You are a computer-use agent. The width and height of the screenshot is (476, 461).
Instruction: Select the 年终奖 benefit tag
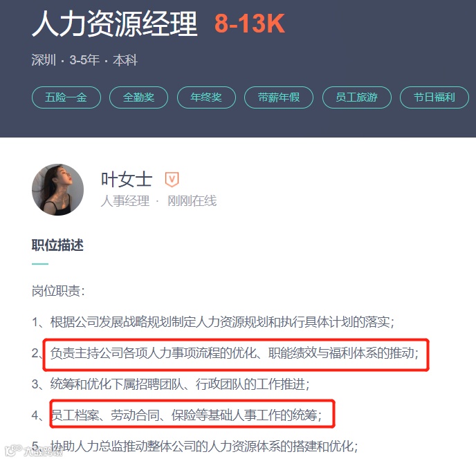[206, 97]
